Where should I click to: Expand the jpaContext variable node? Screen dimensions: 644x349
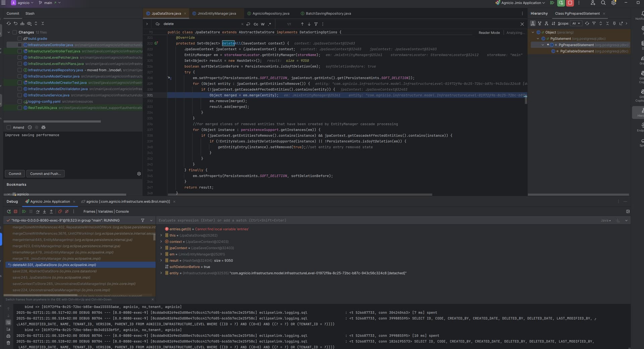161,248
